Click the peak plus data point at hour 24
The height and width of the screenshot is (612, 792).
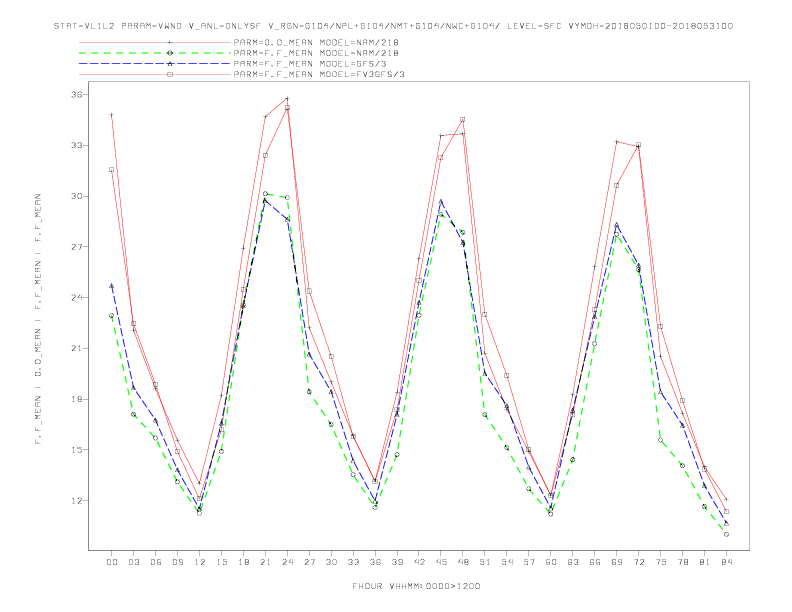(x=287, y=98)
